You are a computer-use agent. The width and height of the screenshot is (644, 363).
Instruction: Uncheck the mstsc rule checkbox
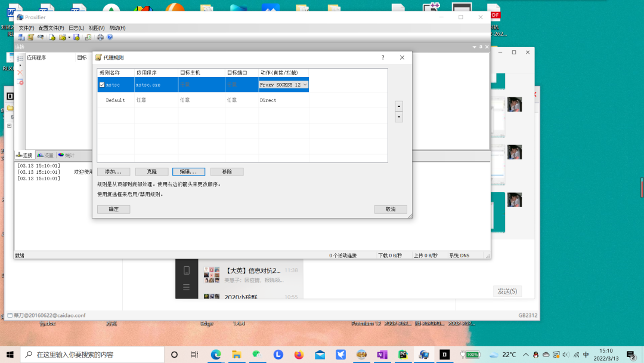[x=102, y=85]
